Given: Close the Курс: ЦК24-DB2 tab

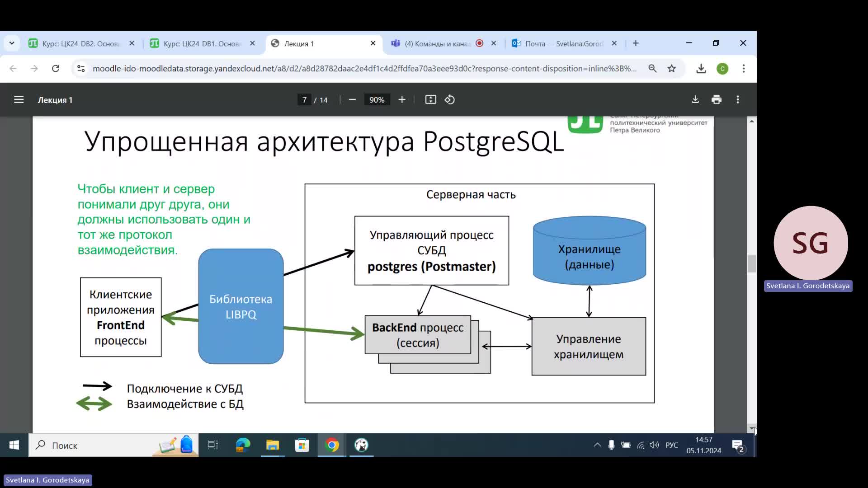Looking at the screenshot, I should coord(132,43).
